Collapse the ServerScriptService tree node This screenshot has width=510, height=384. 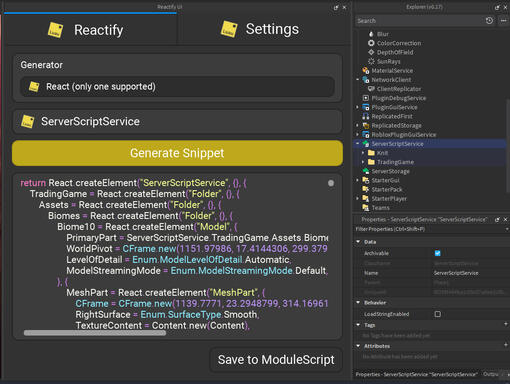click(358, 144)
